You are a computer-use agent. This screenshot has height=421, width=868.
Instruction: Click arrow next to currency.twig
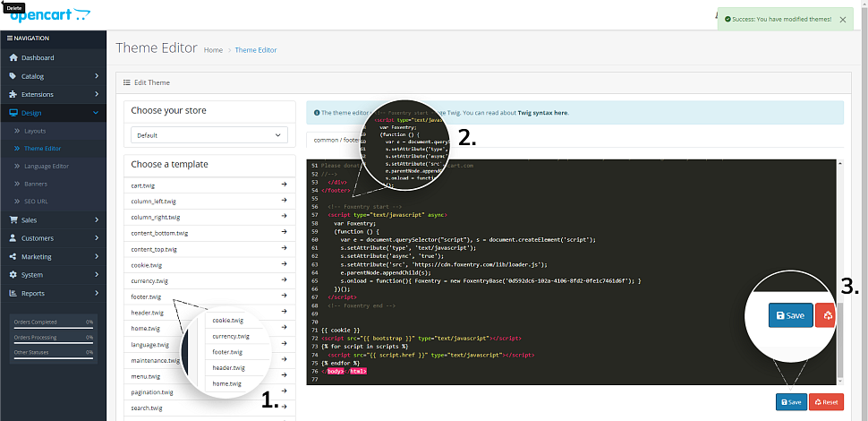pyautogui.click(x=284, y=279)
